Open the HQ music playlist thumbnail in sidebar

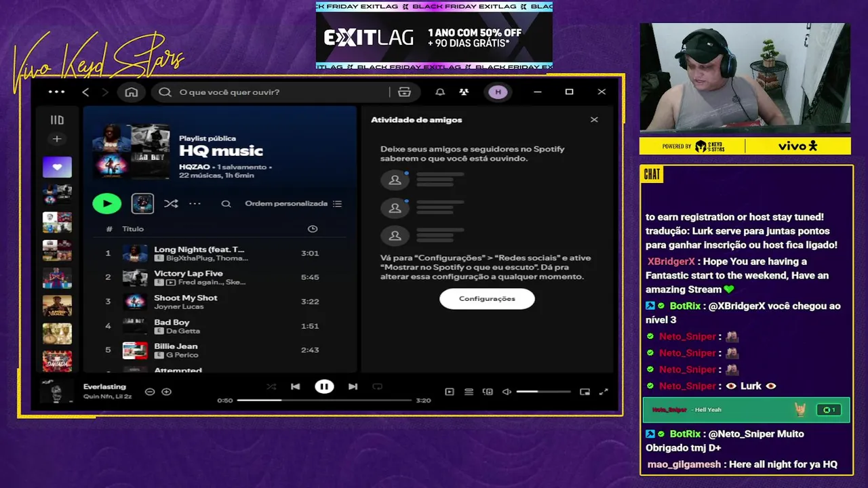tap(57, 195)
